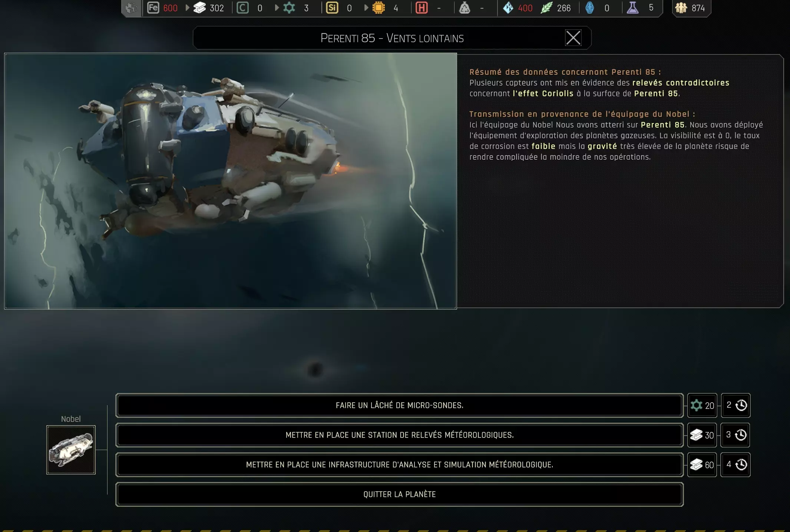Viewport: 790px width, 532px height.
Task: Expand the carbon to polymer conversion arrow
Action: pyautogui.click(x=277, y=8)
